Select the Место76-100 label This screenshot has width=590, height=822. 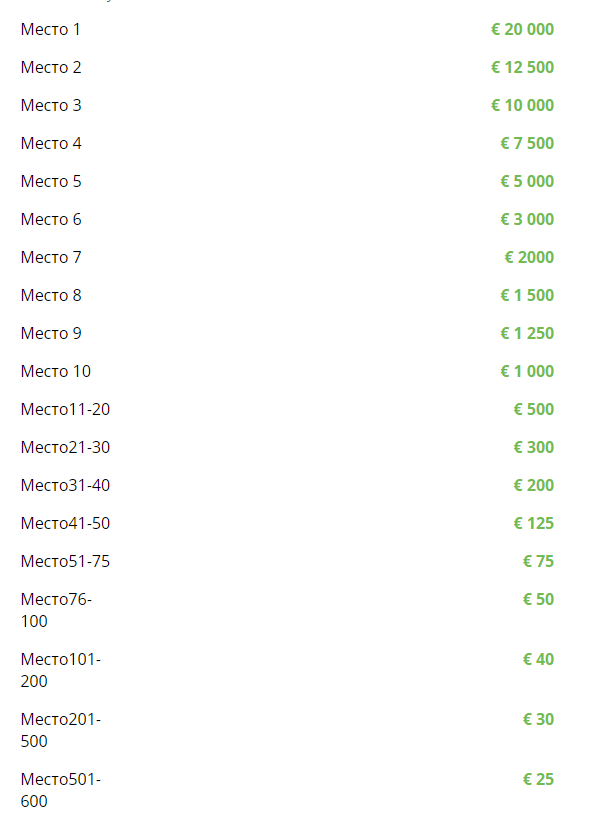point(56,610)
